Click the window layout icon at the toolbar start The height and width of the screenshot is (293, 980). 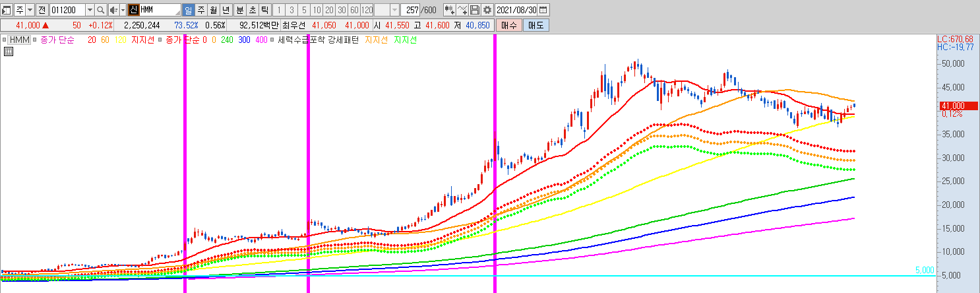pyautogui.click(x=7, y=10)
